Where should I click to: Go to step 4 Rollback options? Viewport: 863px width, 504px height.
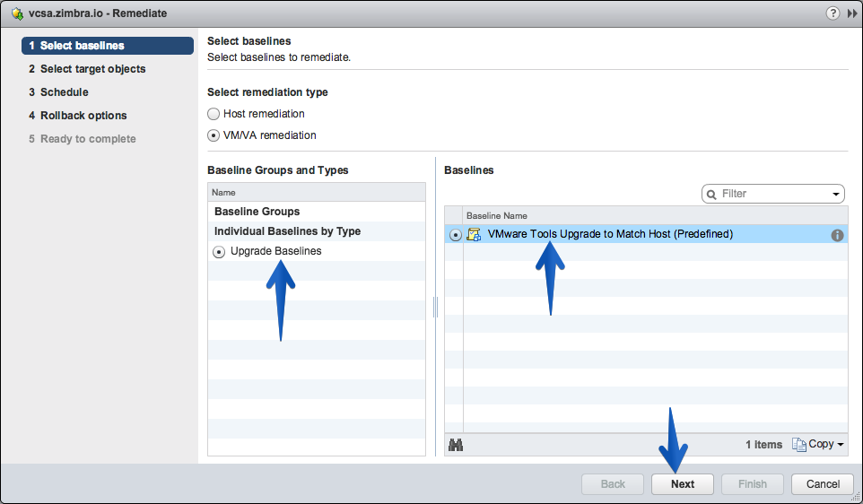[x=78, y=116]
